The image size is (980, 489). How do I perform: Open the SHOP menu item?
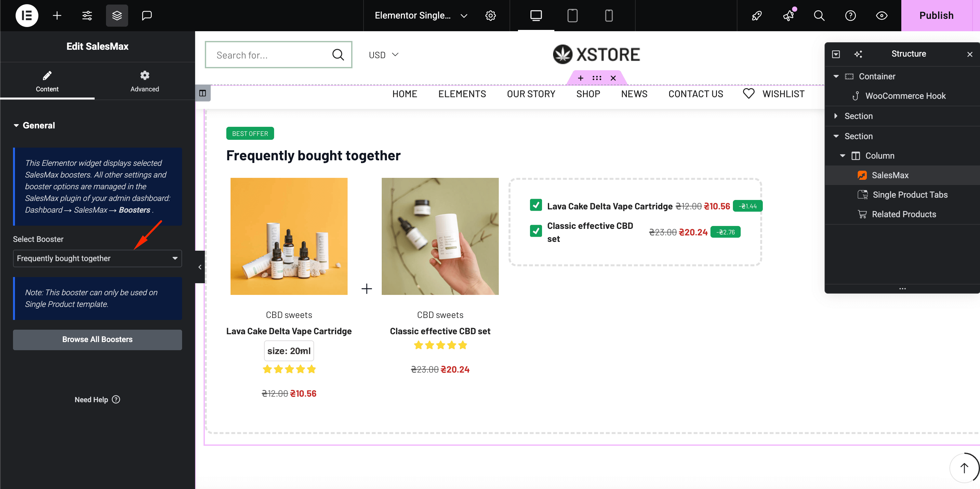coord(588,94)
